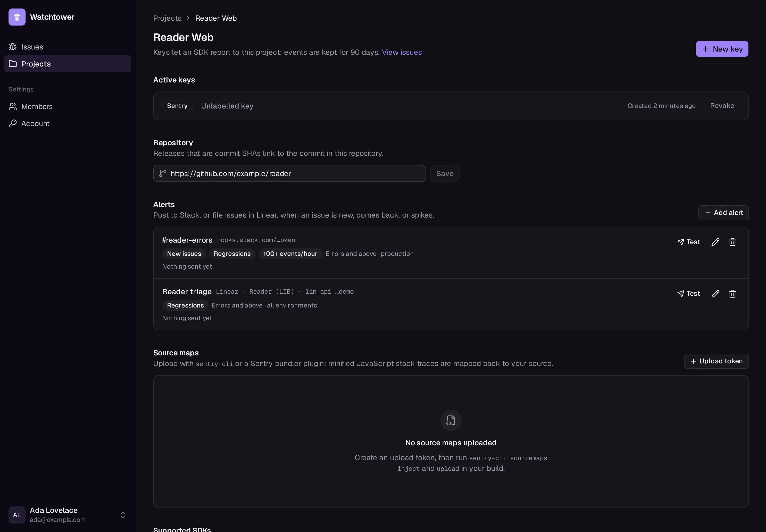Click Regressions tag on Reader triage
The width and height of the screenshot is (766, 532).
tap(185, 306)
